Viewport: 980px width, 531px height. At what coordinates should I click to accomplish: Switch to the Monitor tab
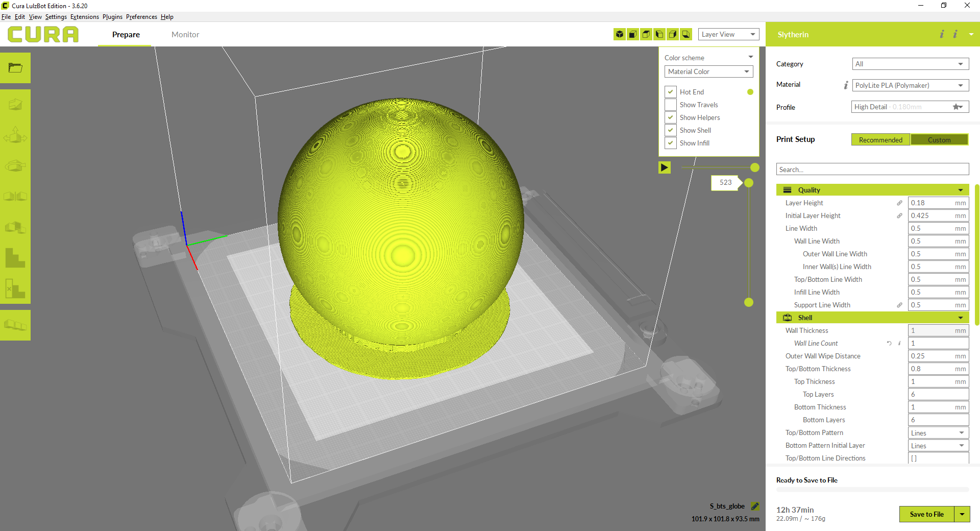click(x=185, y=34)
